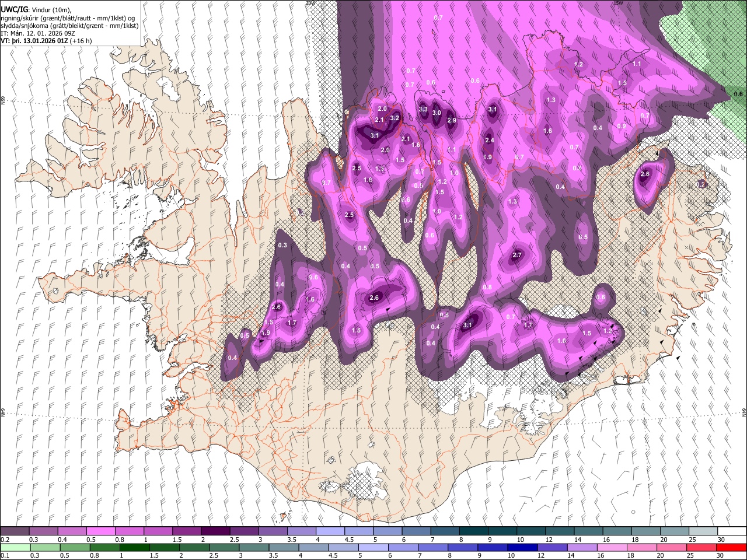Click the '64N' latitude label on right edge
The image size is (747, 560).
pyautogui.click(x=744, y=412)
